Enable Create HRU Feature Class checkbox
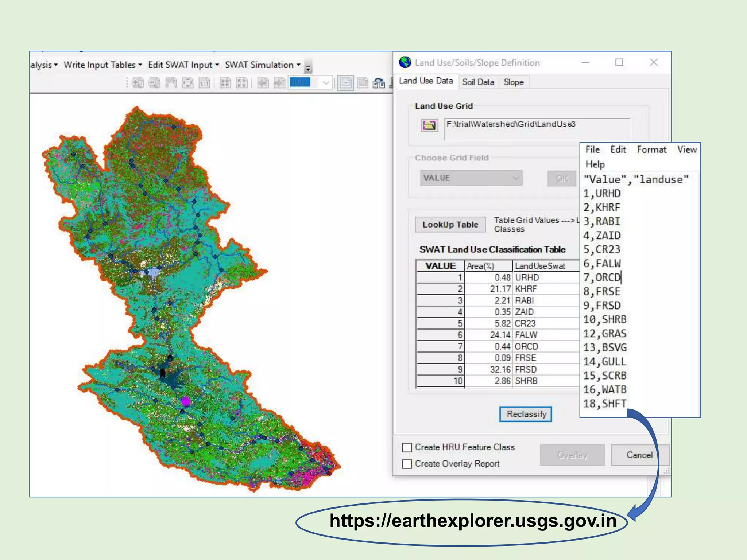The image size is (747, 560). coord(407,447)
